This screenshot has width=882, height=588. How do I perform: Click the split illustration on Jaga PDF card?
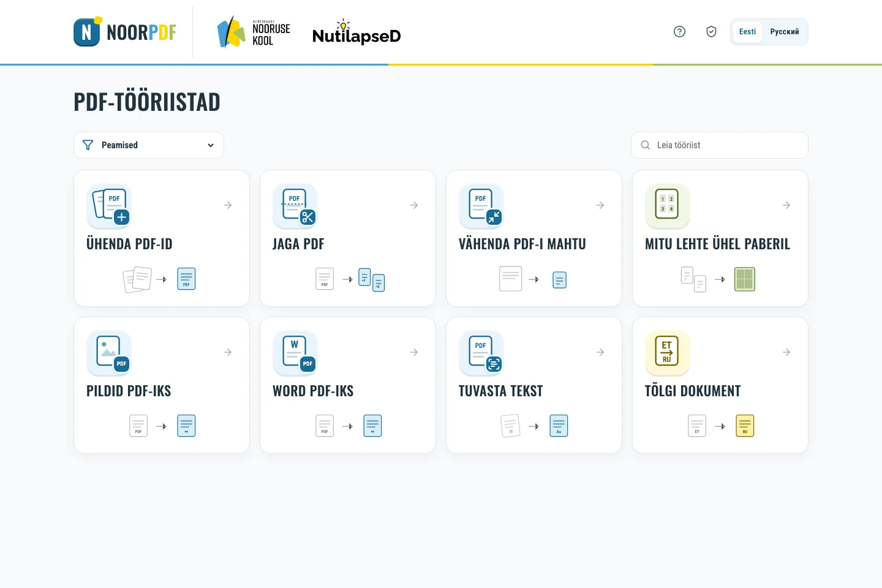tap(350, 279)
